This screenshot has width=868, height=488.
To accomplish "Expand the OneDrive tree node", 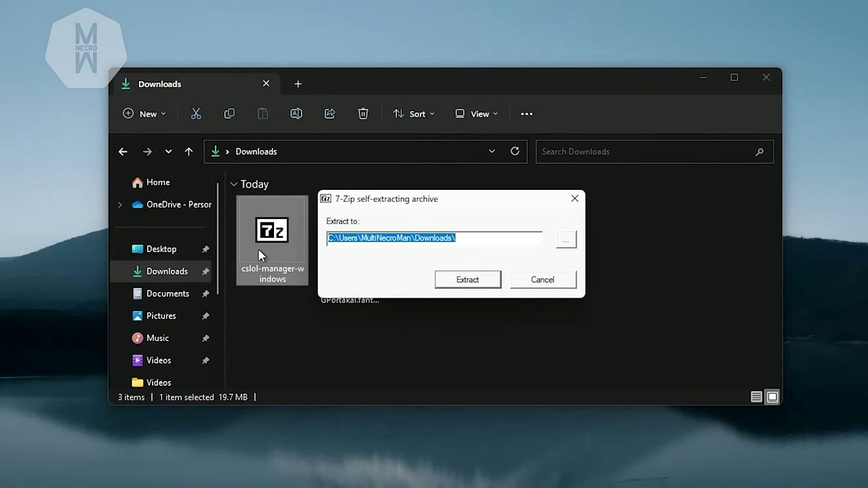I will (x=120, y=205).
